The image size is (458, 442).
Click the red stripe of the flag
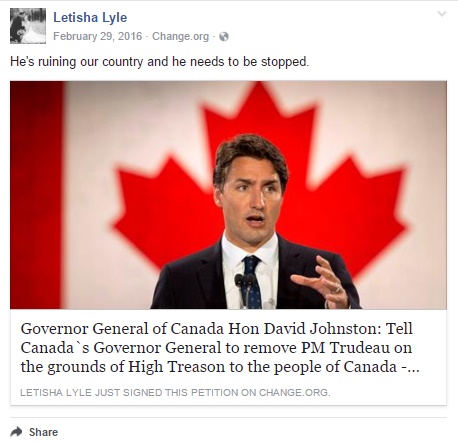(36, 195)
